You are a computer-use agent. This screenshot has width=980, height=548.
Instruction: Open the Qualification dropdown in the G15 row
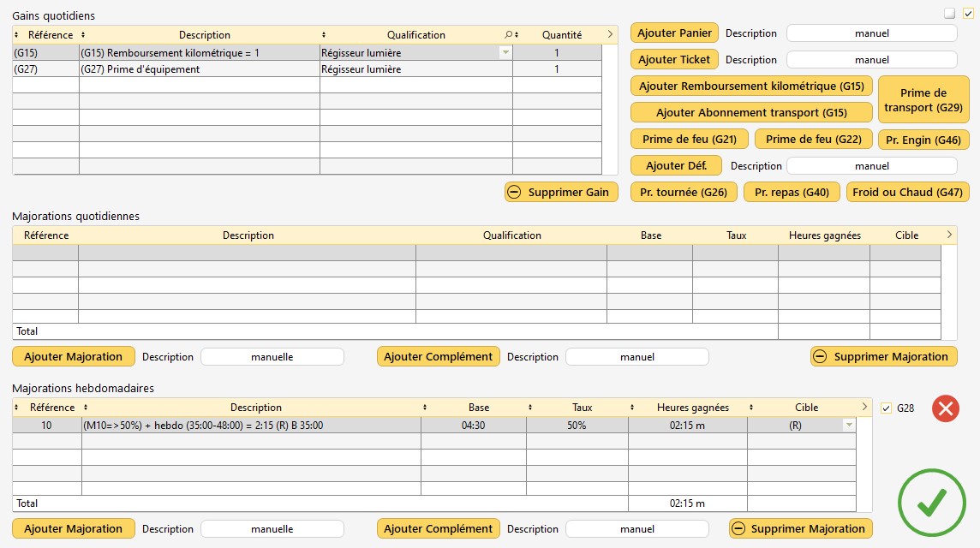point(505,53)
